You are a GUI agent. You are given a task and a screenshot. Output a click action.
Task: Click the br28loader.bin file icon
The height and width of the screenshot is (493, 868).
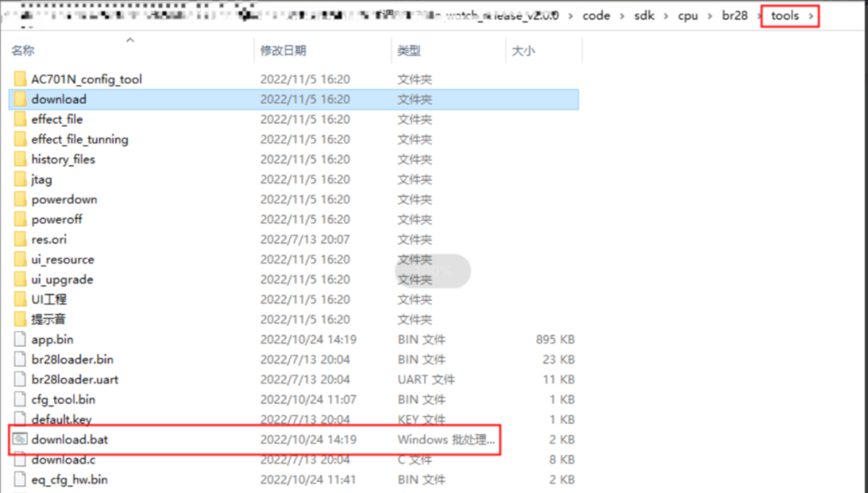(20, 359)
